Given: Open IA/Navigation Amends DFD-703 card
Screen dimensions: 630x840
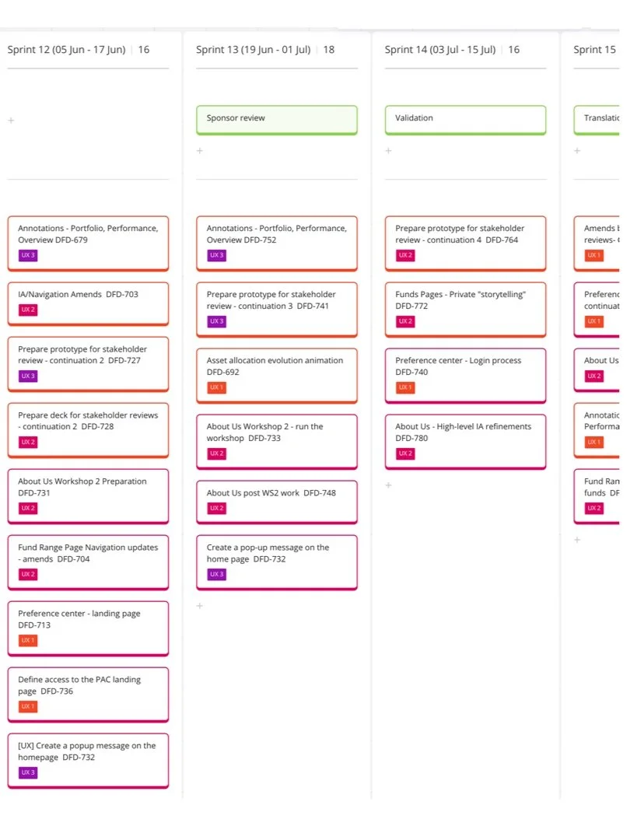Looking at the screenshot, I should pyautogui.click(x=88, y=304).
